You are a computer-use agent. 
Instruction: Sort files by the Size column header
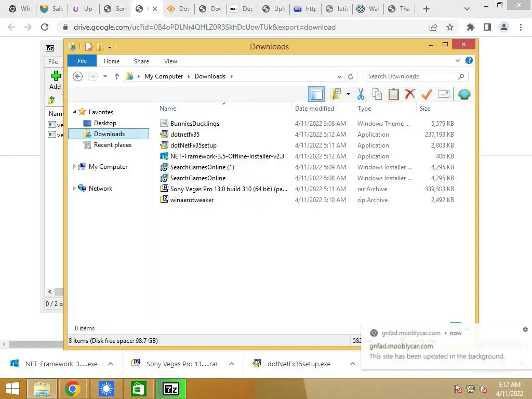425,109
